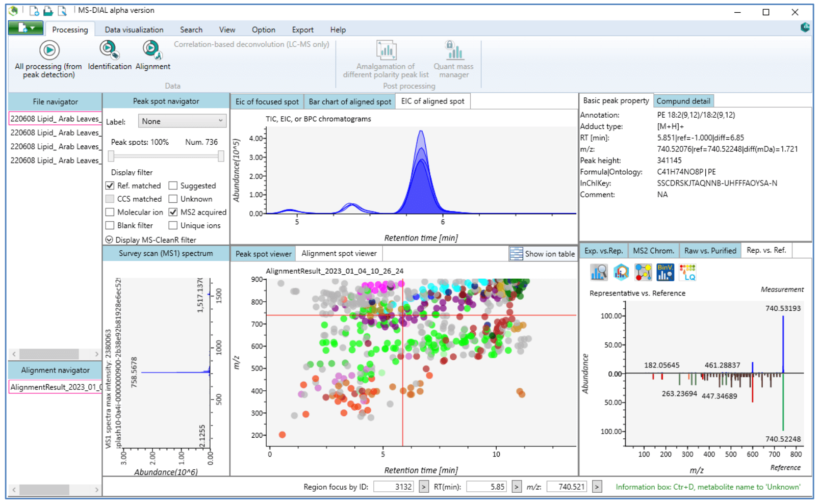Open the green file menu dropdown

pos(25,29)
